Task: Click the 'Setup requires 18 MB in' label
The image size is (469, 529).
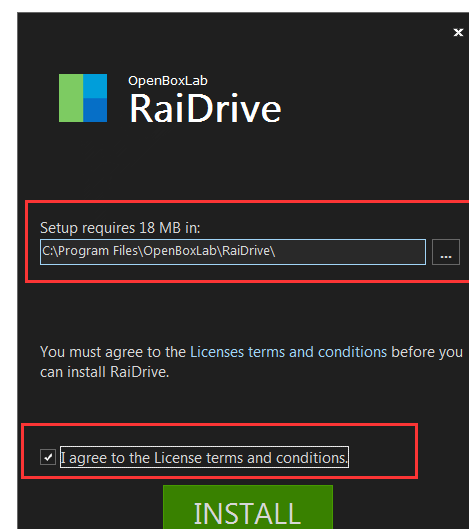Action: [120, 228]
